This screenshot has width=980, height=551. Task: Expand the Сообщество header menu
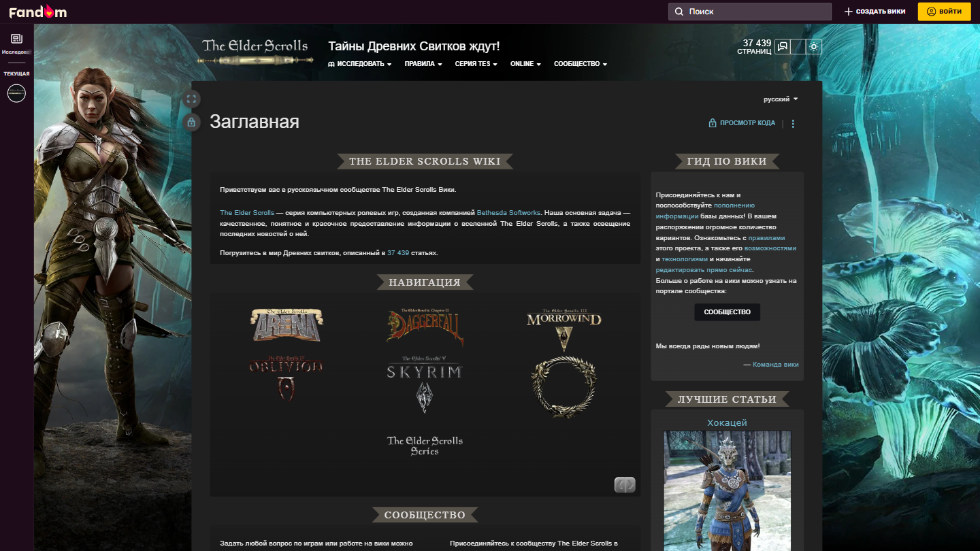click(x=581, y=64)
